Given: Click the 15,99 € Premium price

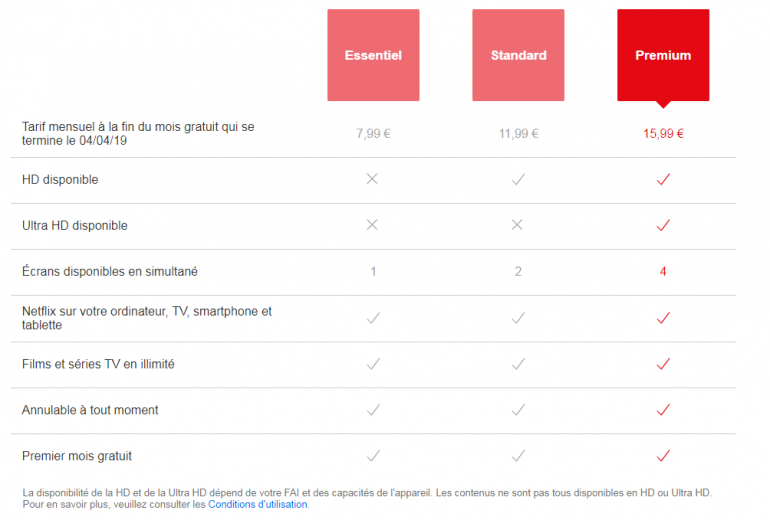Looking at the screenshot, I should click(663, 133).
